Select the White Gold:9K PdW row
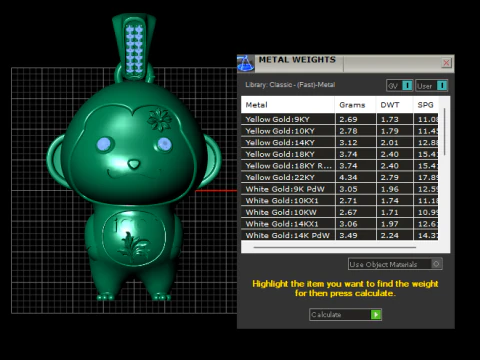 click(x=340, y=189)
